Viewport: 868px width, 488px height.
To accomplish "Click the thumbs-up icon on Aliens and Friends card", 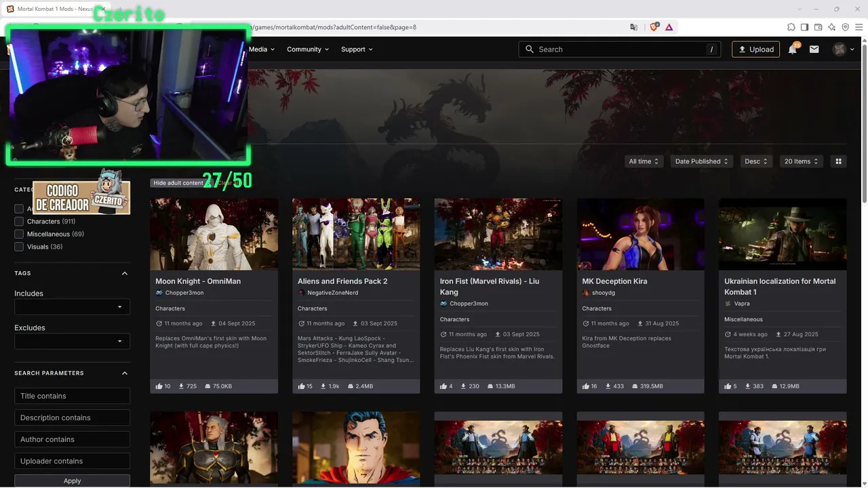I will 301,386.
